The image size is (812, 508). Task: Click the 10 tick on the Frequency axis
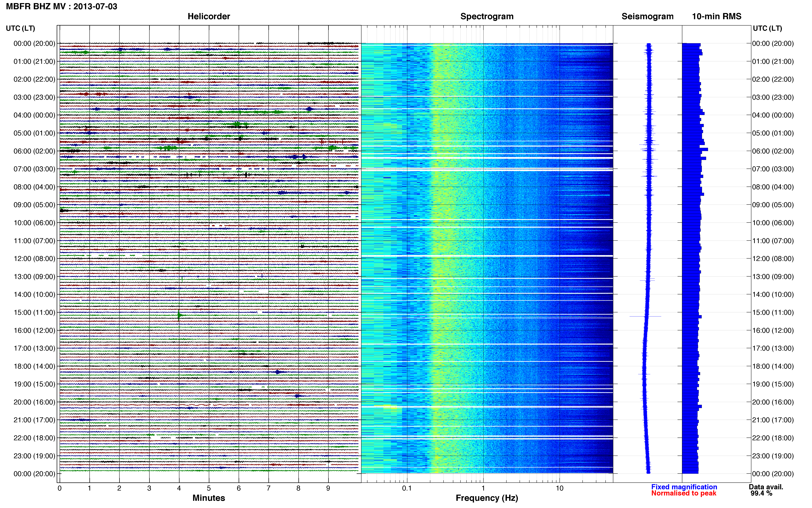(559, 488)
